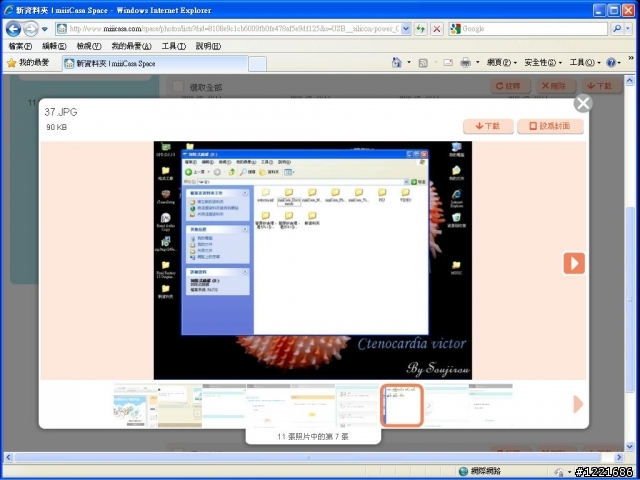The image size is (640, 480).
Task: Click the horizontal scrollbar right arrow
Action: [619, 457]
